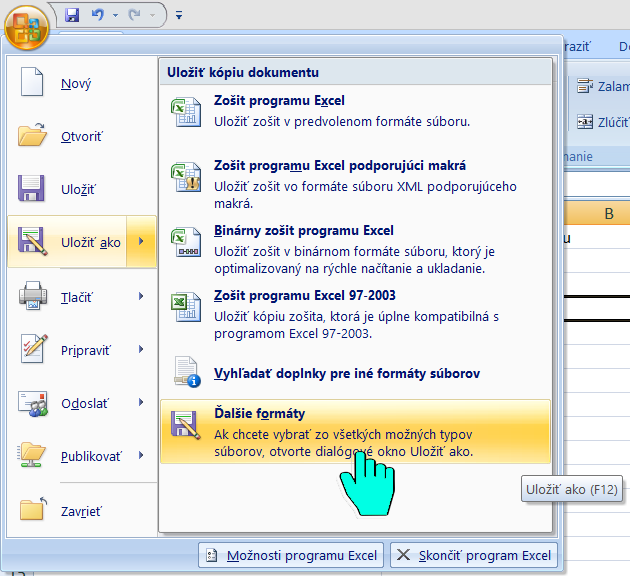This screenshot has height=576, width=630.
Task: Open Možnosti programu Excel button
Action: click(291, 555)
